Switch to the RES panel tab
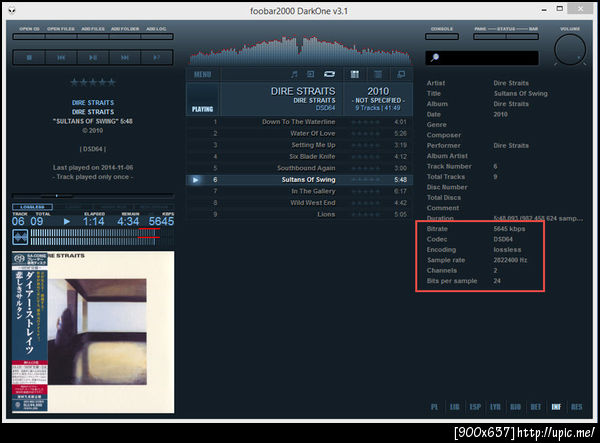 tap(577, 407)
